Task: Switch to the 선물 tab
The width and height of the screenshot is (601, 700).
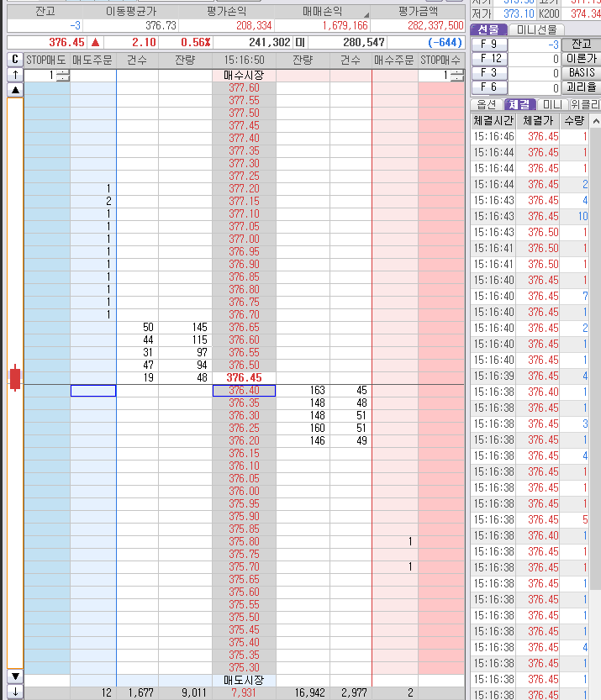Action: (x=488, y=30)
